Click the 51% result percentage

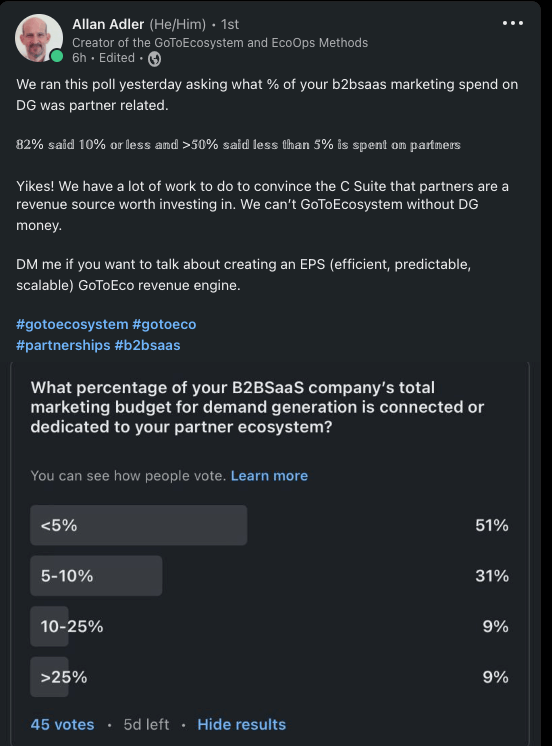click(x=492, y=525)
